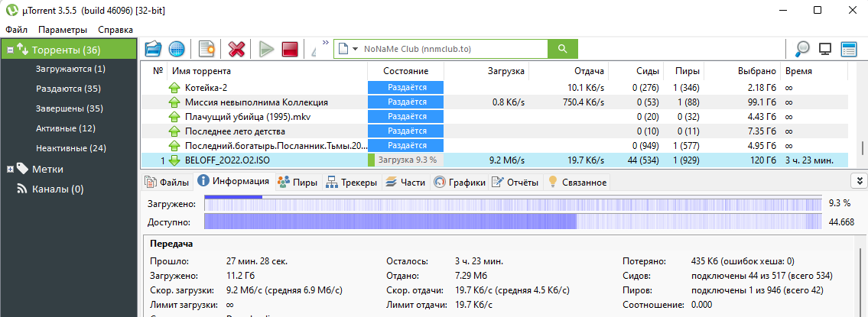Screen dimensions: 868x317
Task: Collapse details pane with double-chevron button
Action: click(859, 182)
